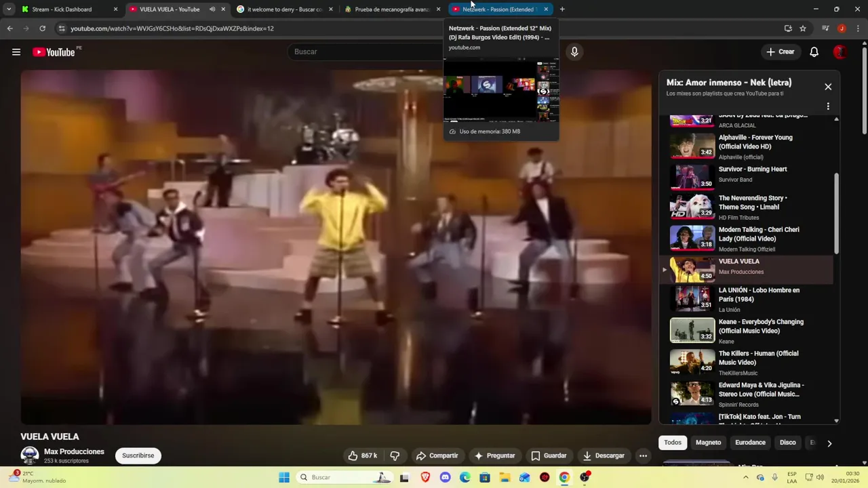This screenshot has height=488, width=868.
Task: Share the video via Compartir
Action: pyautogui.click(x=437, y=455)
